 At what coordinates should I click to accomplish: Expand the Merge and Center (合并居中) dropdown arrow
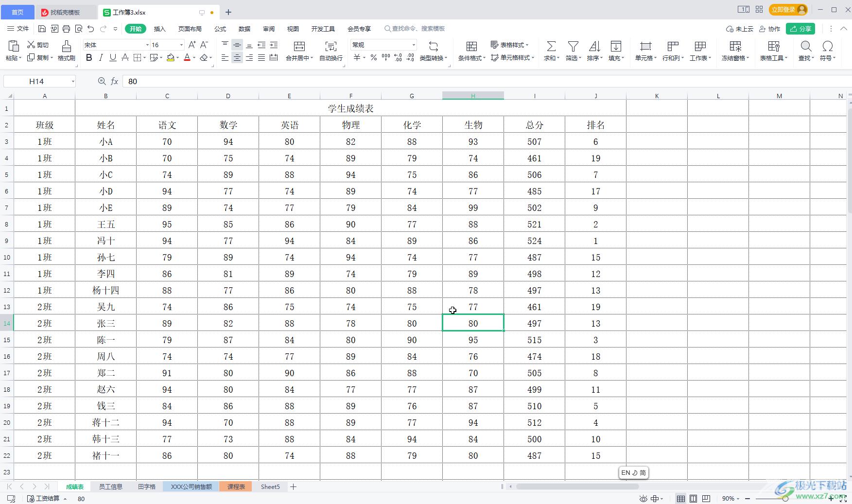point(312,58)
